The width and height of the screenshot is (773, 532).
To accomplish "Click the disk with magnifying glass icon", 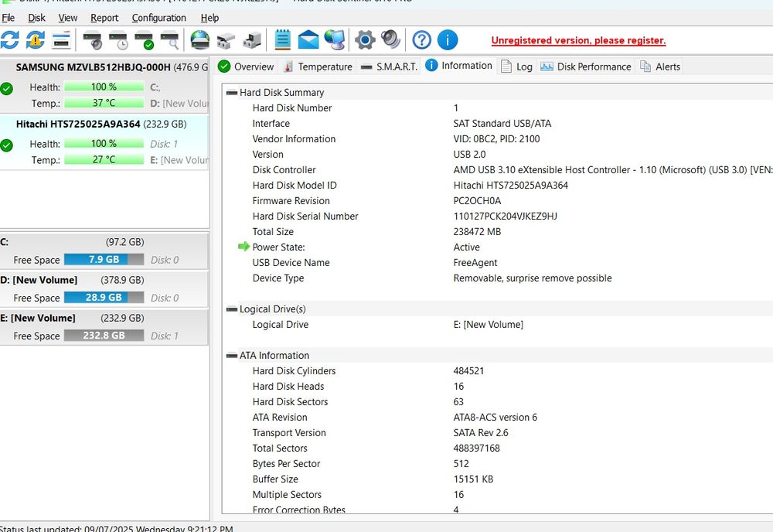I will [x=170, y=40].
